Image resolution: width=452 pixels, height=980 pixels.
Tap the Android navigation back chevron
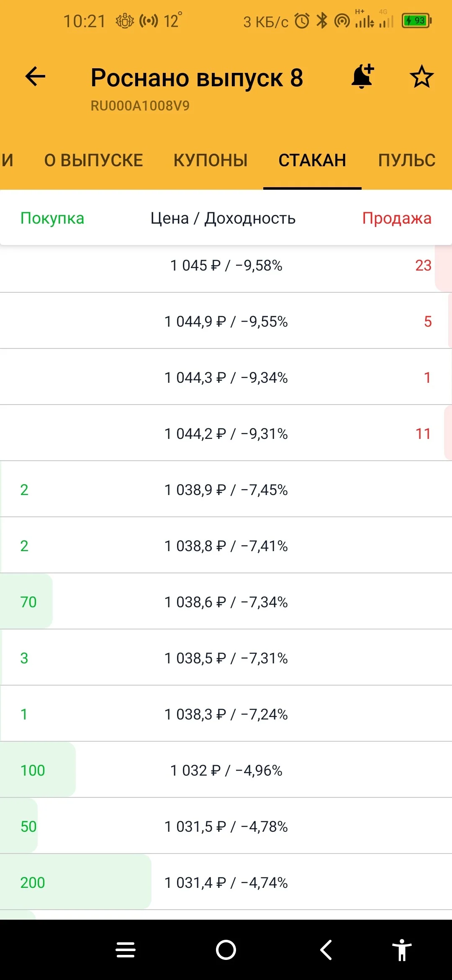[326, 950]
